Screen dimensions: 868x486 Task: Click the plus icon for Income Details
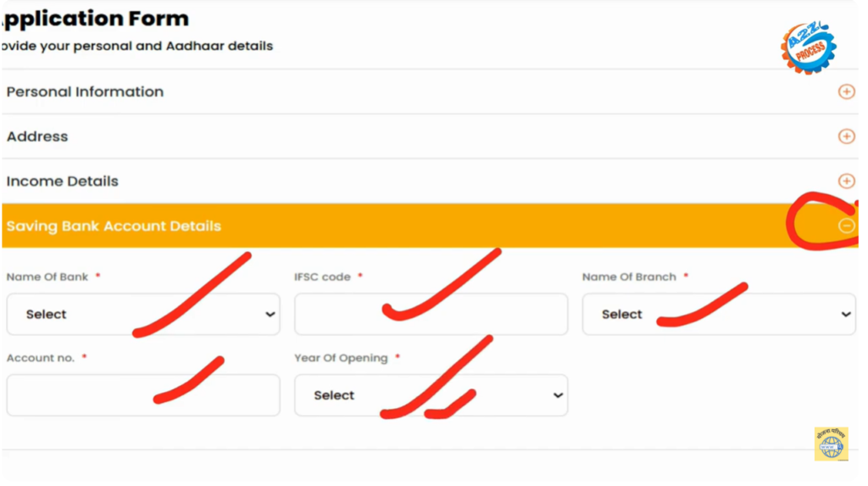[846, 181]
